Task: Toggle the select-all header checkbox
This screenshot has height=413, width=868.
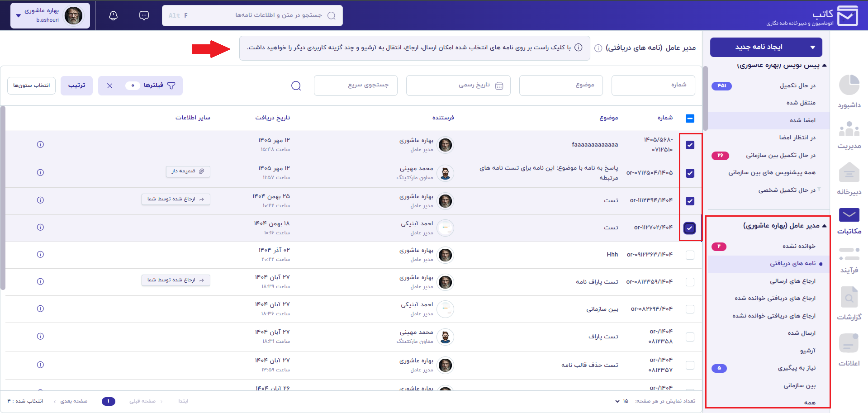Action: [x=690, y=119]
